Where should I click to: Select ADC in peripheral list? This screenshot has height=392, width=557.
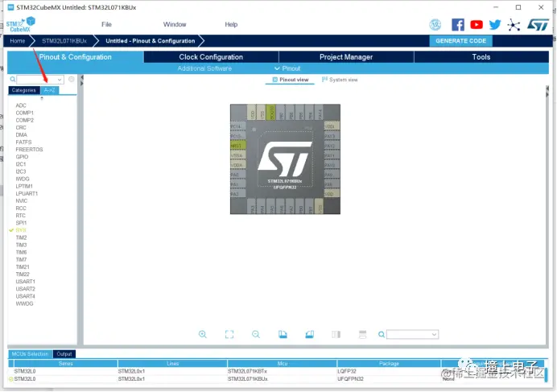pyautogui.click(x=21, y=105)
